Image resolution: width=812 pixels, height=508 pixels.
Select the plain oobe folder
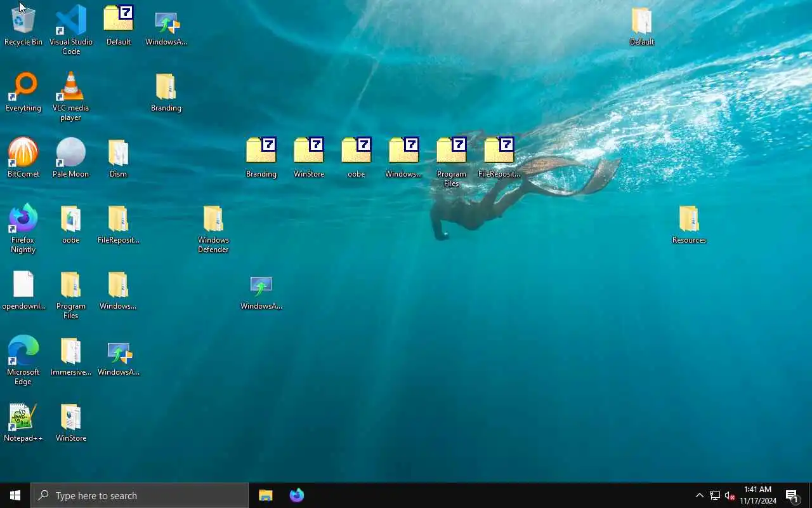[71, 224]
